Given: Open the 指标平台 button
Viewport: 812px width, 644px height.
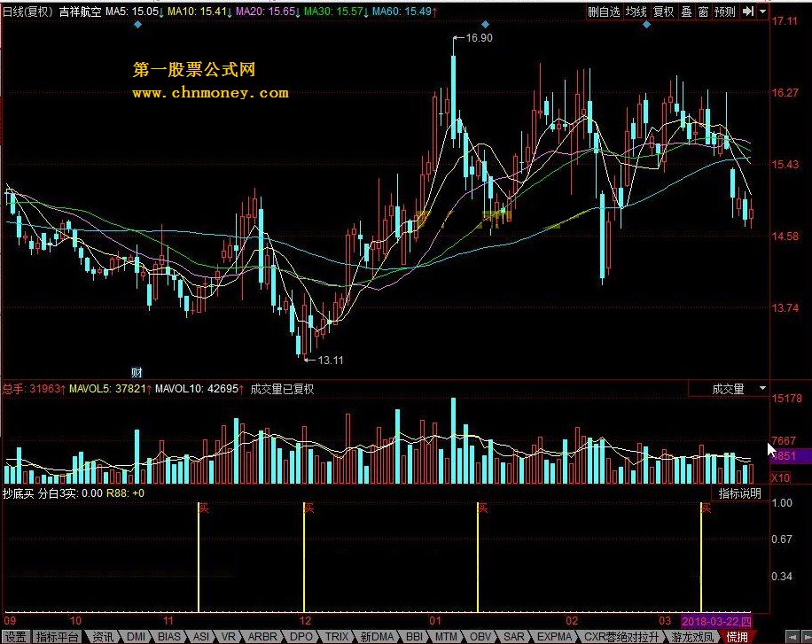Looking at the screenshot, I should point(58,637).
